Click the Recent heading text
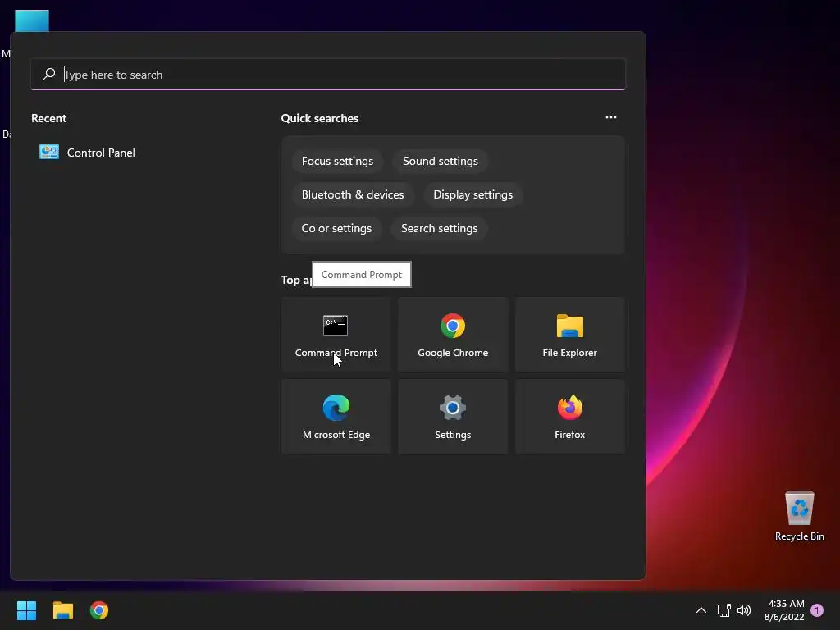 pos(48,118)
